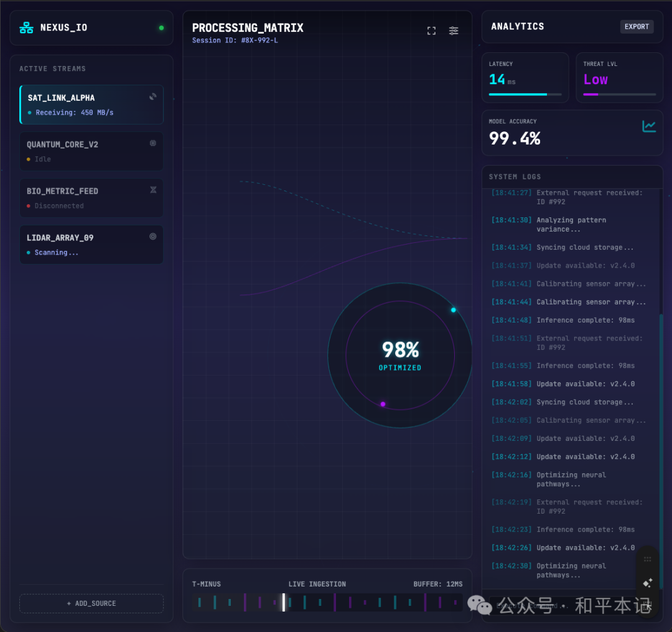The image size is (672, 632).
Task: Select the LIDAR_ARRAY_09 stream card
Action: pyautogui.click(x=91, y=245)
